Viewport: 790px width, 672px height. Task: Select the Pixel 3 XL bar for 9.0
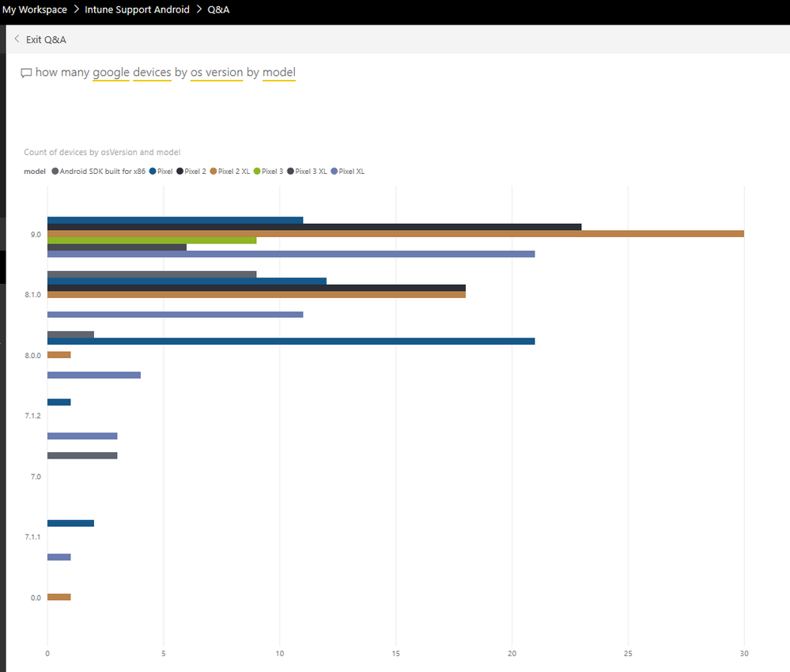tap(117, 247)
